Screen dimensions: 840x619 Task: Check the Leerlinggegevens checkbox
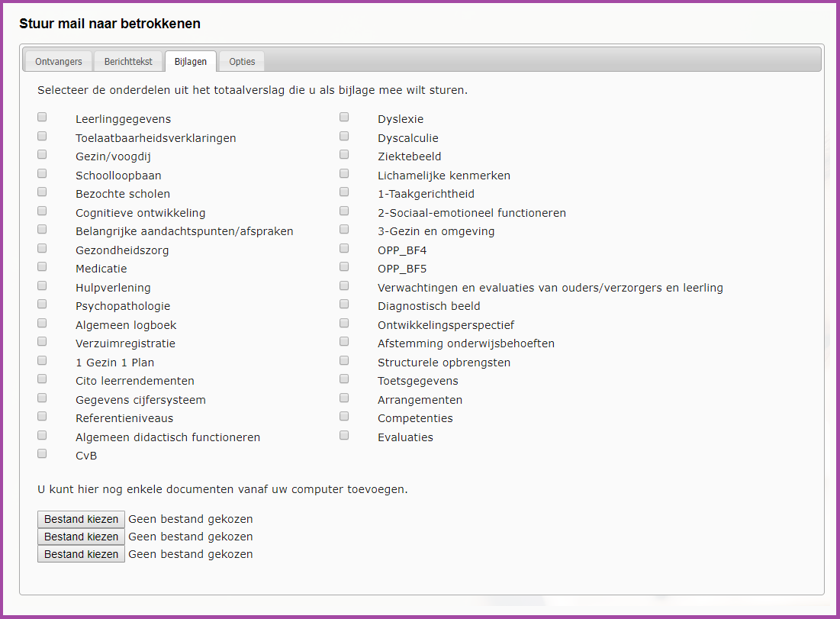[x=42, y=118]
